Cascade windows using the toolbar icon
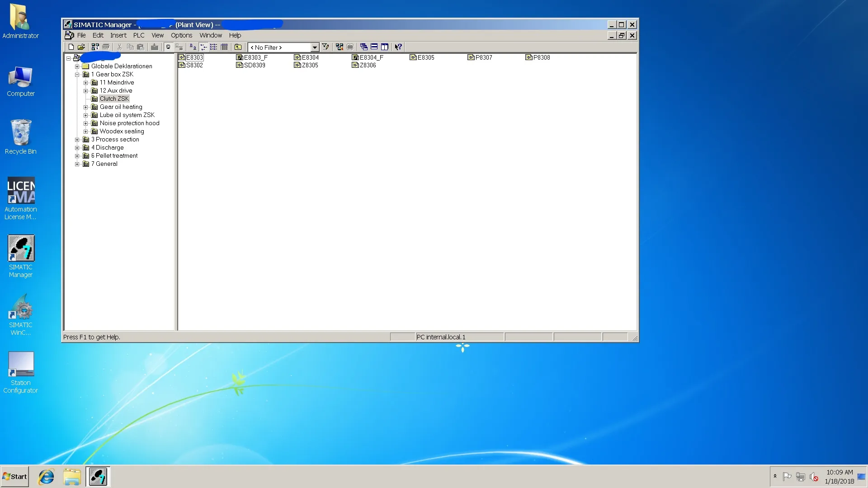 coord(364,47)
